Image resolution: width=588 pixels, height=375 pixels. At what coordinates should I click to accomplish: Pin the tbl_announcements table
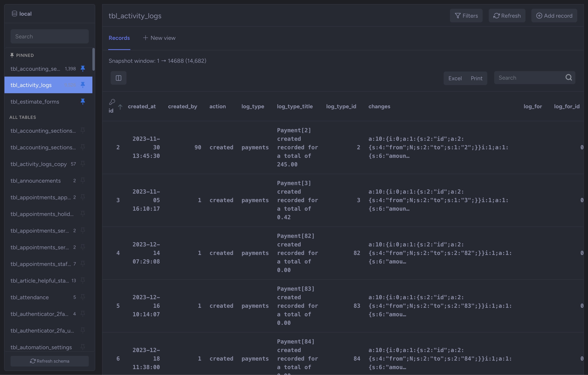pos(83,181)
